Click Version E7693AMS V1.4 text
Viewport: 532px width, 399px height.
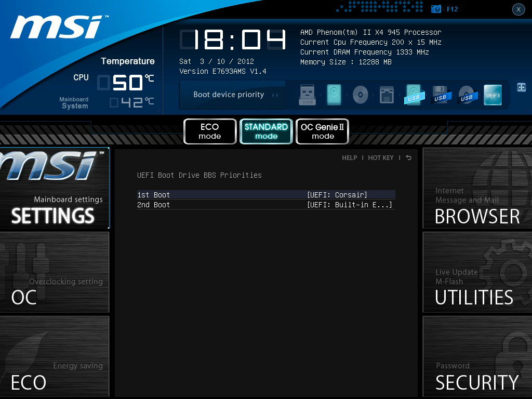point(222,71)
